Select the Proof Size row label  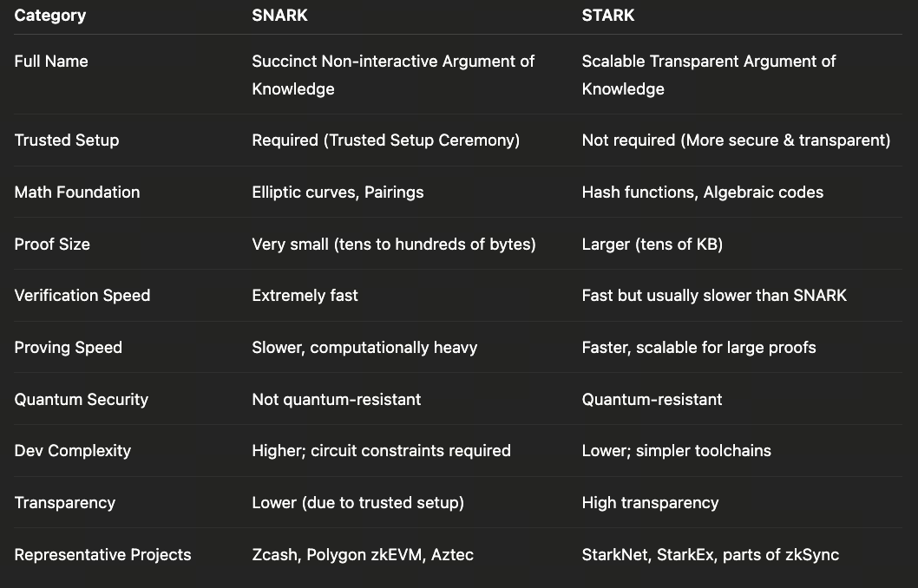pos(52,244)
